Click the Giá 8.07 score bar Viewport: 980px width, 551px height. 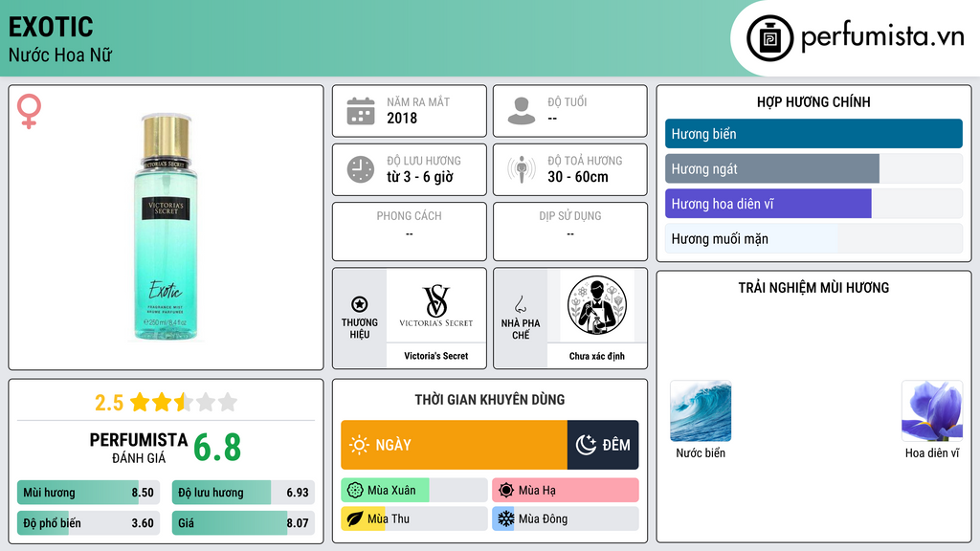243,523
